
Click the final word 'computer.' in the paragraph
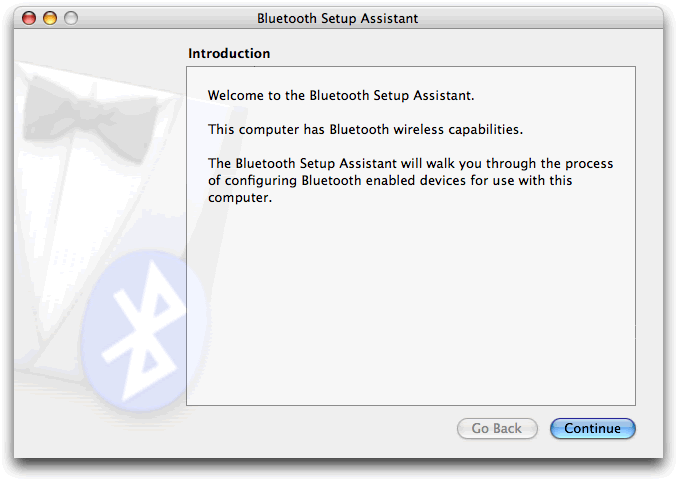pyautogui.click(x=239, y=197)
